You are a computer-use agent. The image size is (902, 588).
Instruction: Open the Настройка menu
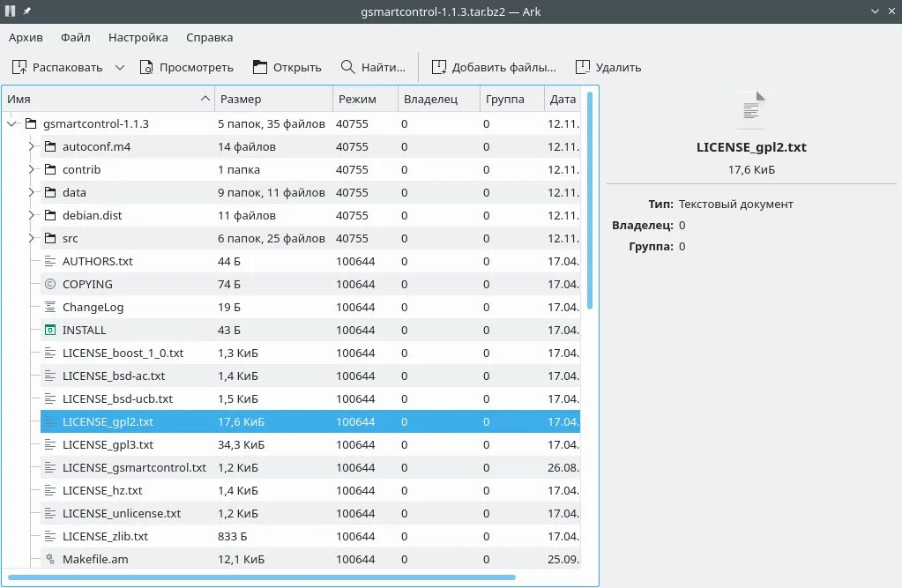pyautogui.click(x=138, y=37)
